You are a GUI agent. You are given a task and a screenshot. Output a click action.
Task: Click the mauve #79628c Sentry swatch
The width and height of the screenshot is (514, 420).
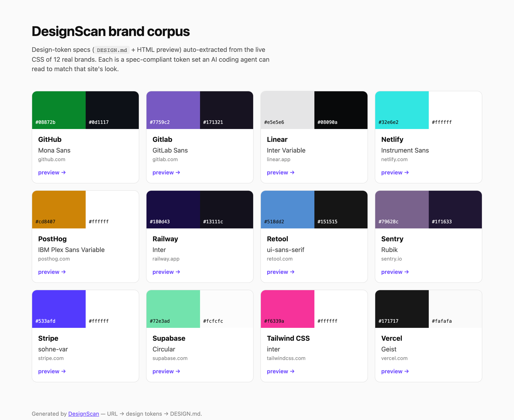tap(402, 210)
